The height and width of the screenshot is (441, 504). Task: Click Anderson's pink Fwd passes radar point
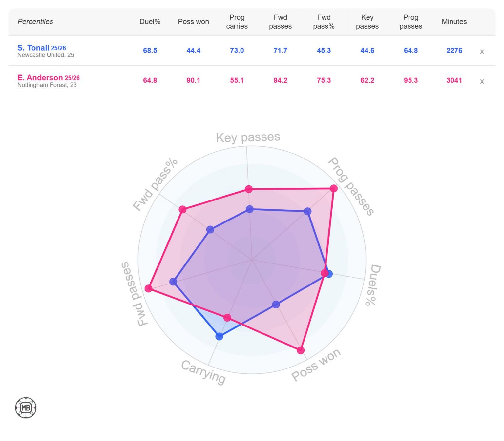(149, 288)
